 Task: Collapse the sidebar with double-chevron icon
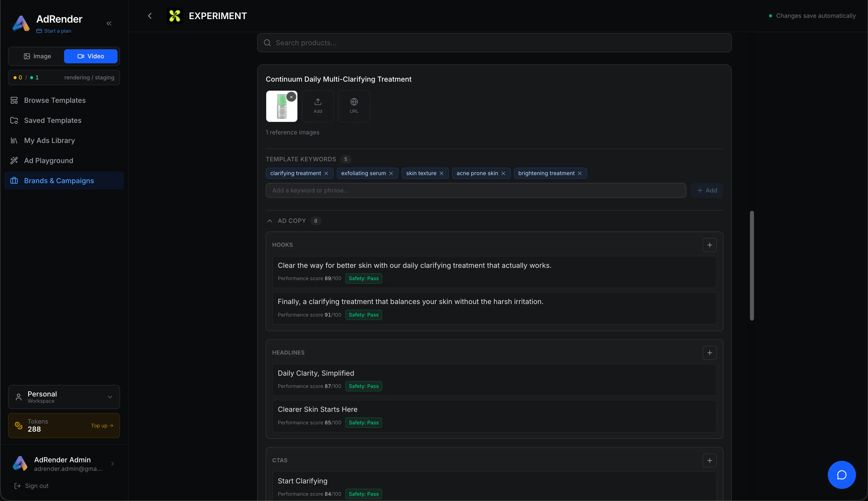[x=109, y=23]
